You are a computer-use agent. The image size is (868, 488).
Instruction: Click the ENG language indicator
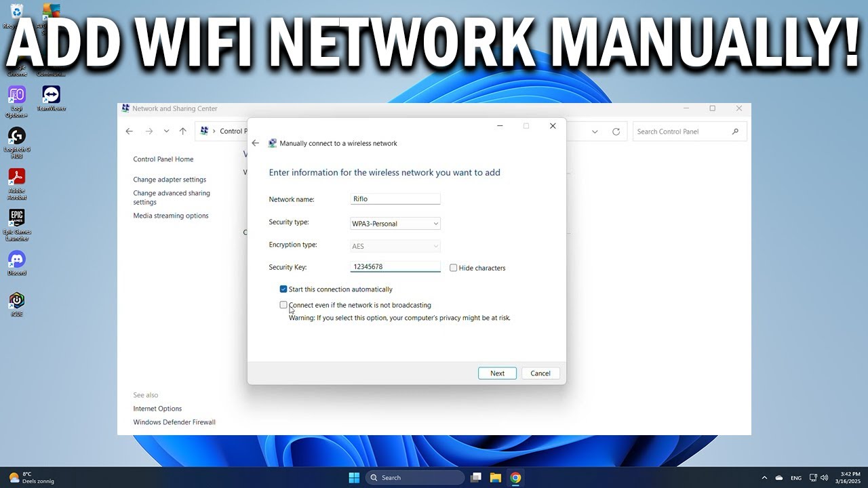[796, 478]
